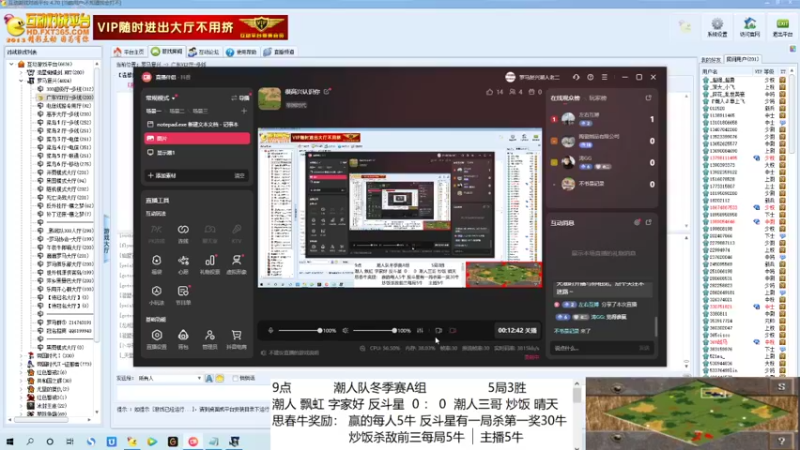The height and width of the screenshot is (450, 800).
Task: Click the game lobby vertical side expander
Action: [x=107, y=240]
